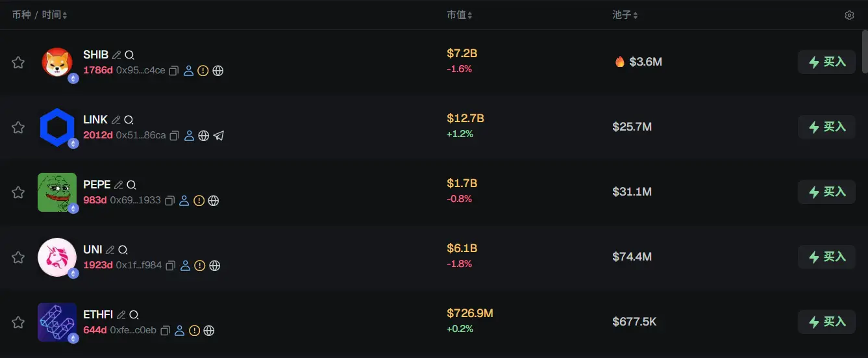
Task: View the ETHFI warning alert icon
Action: 194,331
